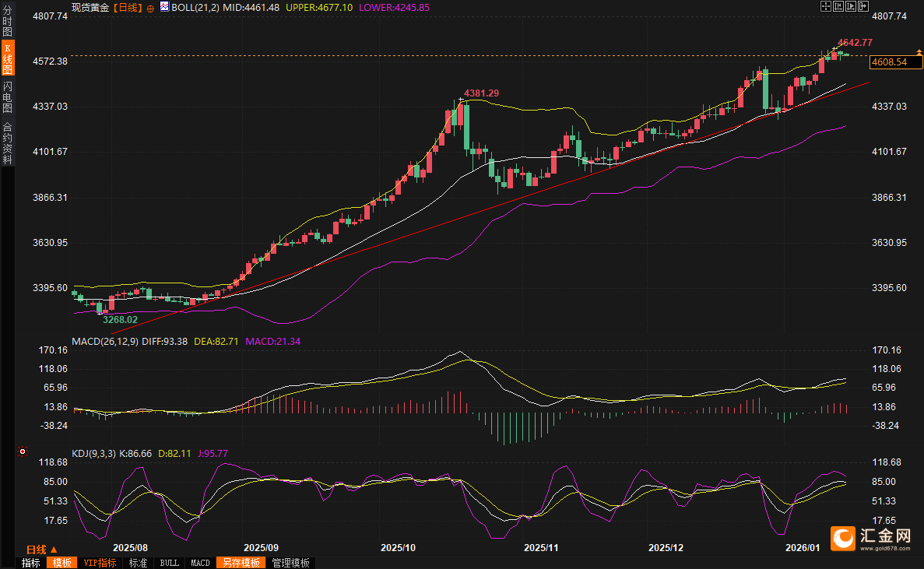Apply the 标准 template
924x569 pixels.
138,563
